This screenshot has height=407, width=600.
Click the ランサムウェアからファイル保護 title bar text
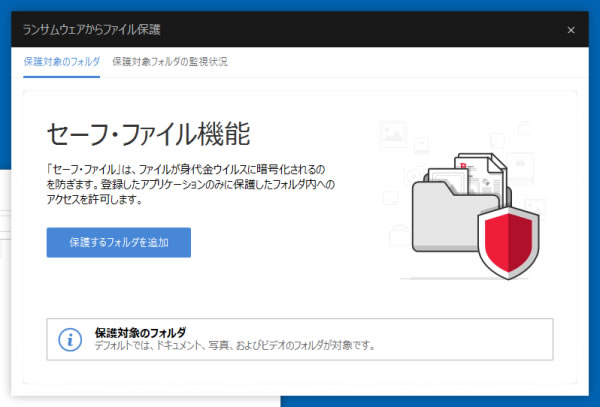click(91, 29)
